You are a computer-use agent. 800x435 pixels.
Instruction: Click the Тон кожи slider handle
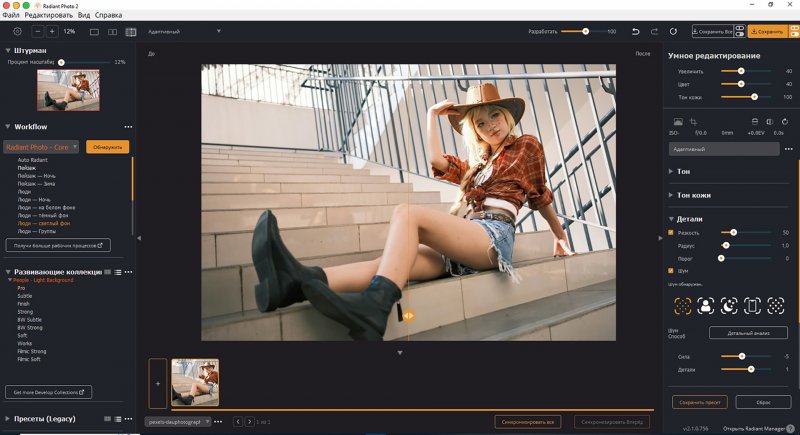pos(754,97)
